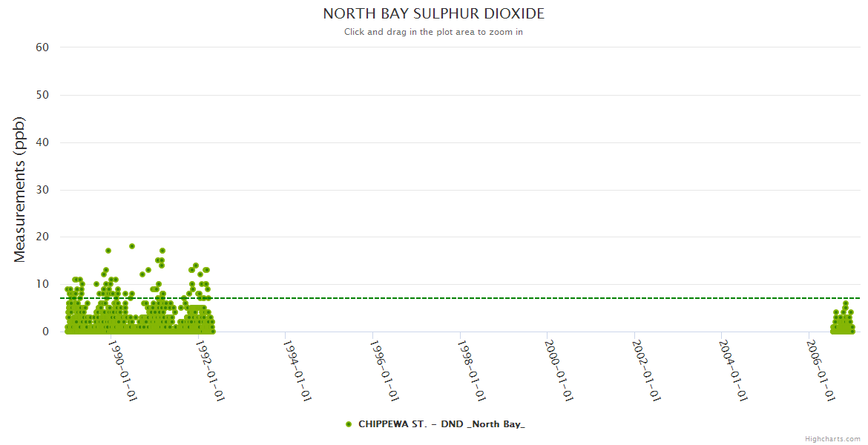Click the Measurements (ppb) y-axis title
The image size is (868, 445).
[20, 189]
